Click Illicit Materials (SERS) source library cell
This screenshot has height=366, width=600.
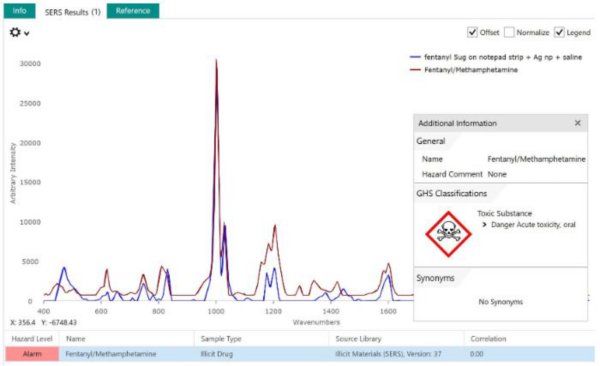tap(388, 354)
